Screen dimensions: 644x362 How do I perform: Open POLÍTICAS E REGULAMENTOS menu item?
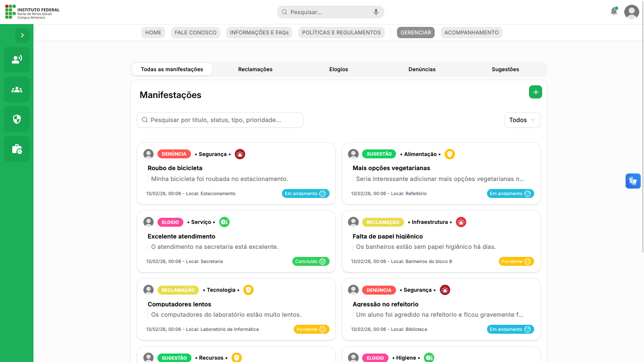(341, 33)
